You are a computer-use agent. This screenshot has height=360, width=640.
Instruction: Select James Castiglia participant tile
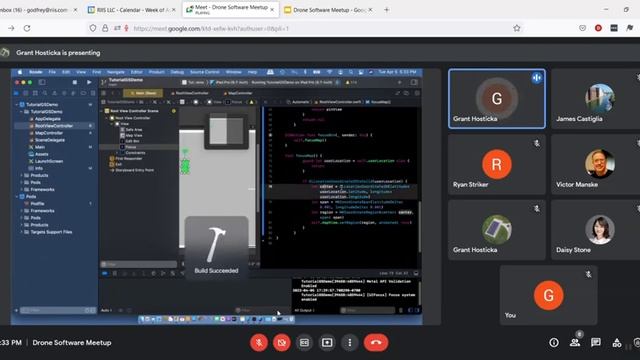[x=596, y=99]
